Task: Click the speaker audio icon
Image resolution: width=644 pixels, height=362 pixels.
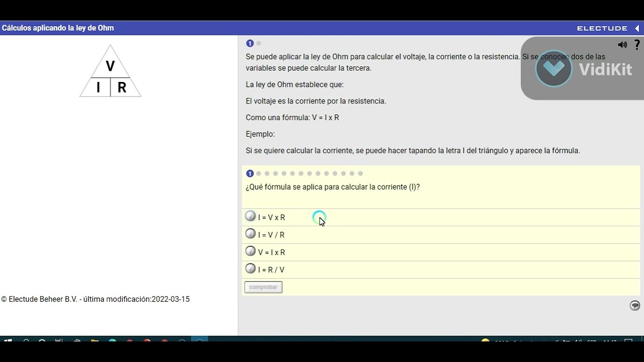Action: [622, 45]
